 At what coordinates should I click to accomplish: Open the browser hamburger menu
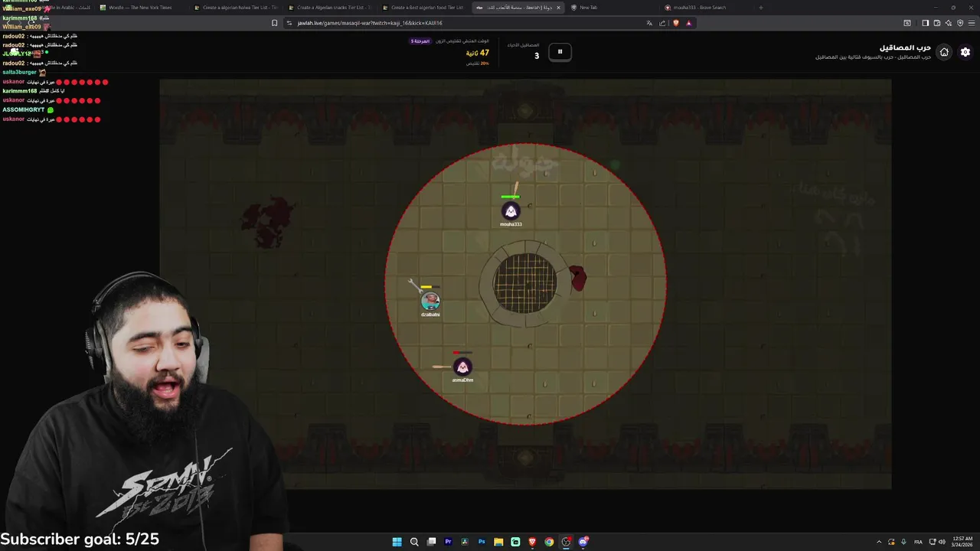tap(972, 23)
